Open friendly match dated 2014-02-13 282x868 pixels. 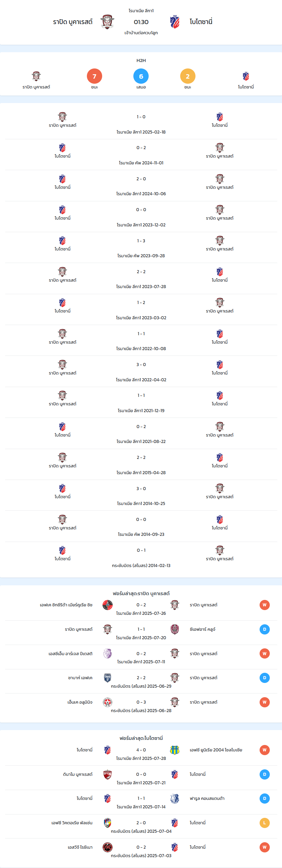tap(141, 558)
